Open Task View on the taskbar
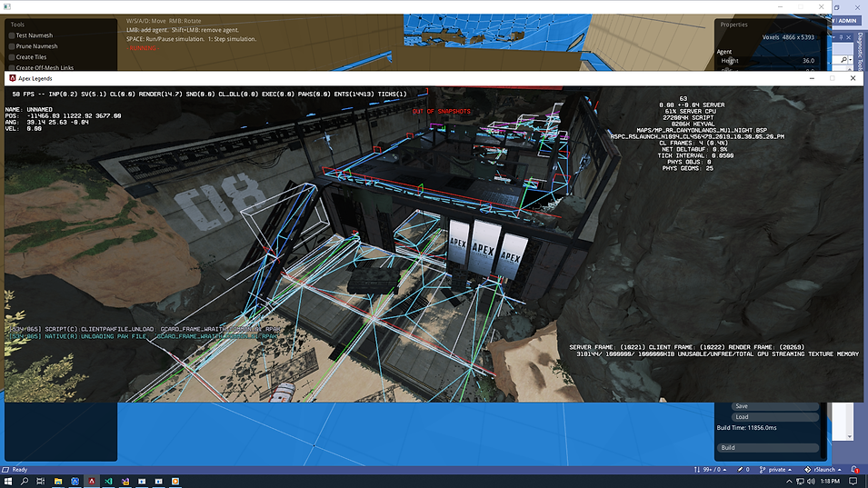The height and width of the screenshot is (488, 868). point(40,482)
